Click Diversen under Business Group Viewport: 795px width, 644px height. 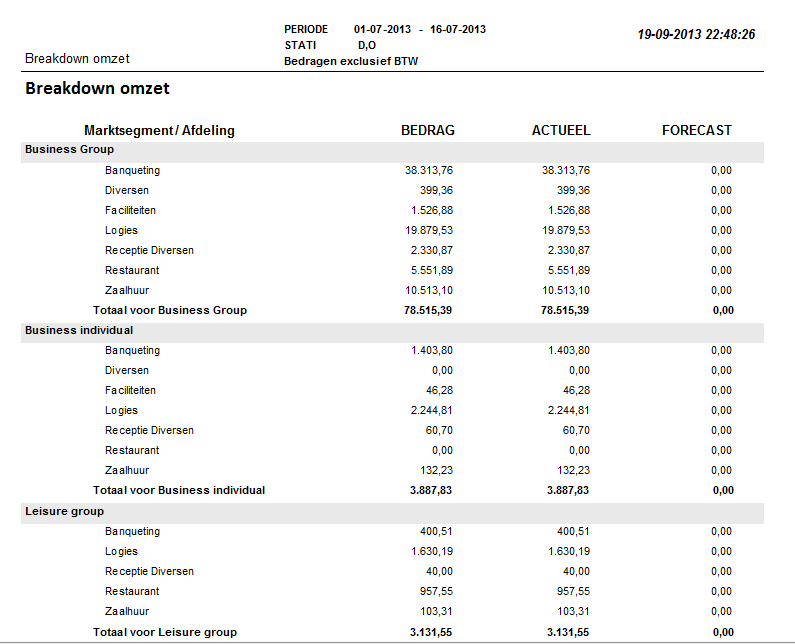pos(127,191)
